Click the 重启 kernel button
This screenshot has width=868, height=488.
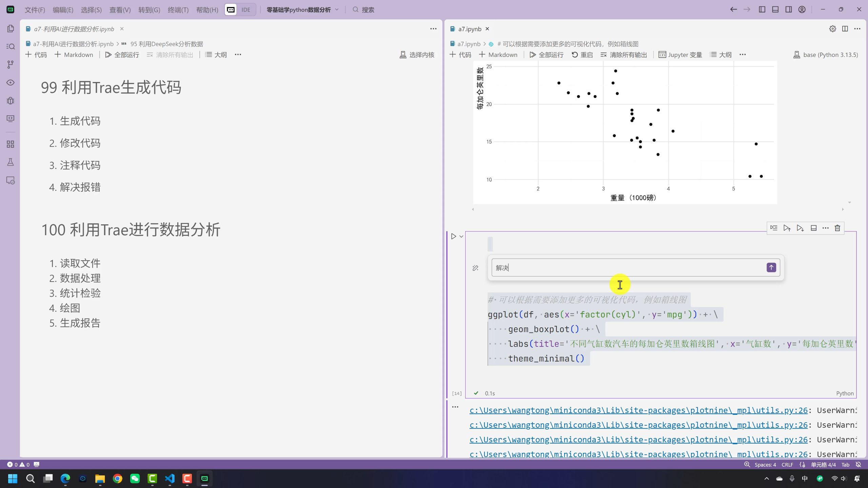pyautogui.click(x=582, y=55)
